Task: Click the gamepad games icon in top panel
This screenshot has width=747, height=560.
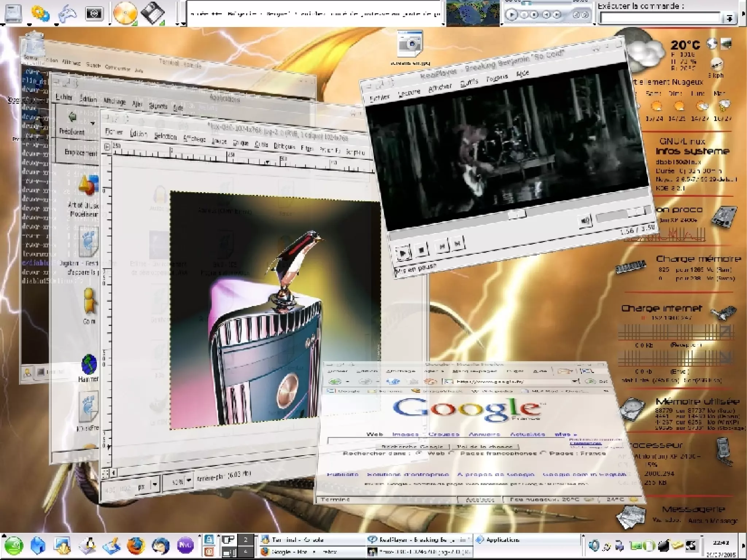Action: click(x=67, y=13)
